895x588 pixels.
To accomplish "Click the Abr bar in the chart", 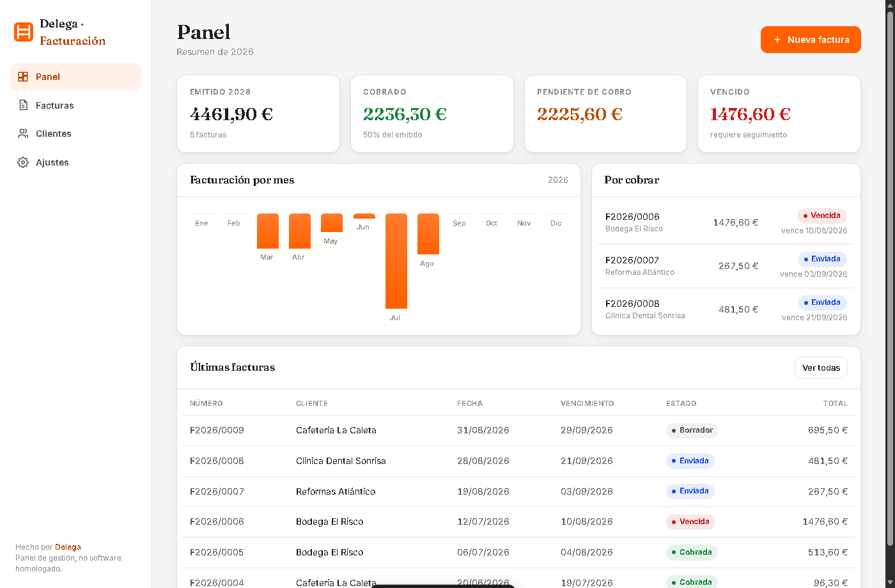I will point(300,231).
